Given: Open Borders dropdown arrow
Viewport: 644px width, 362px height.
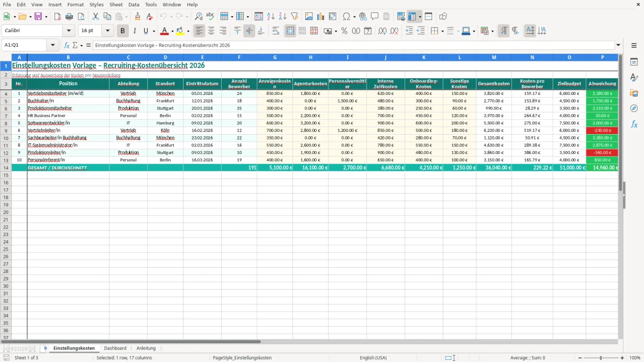Looking at the screenshot, I should coord(442,31).
